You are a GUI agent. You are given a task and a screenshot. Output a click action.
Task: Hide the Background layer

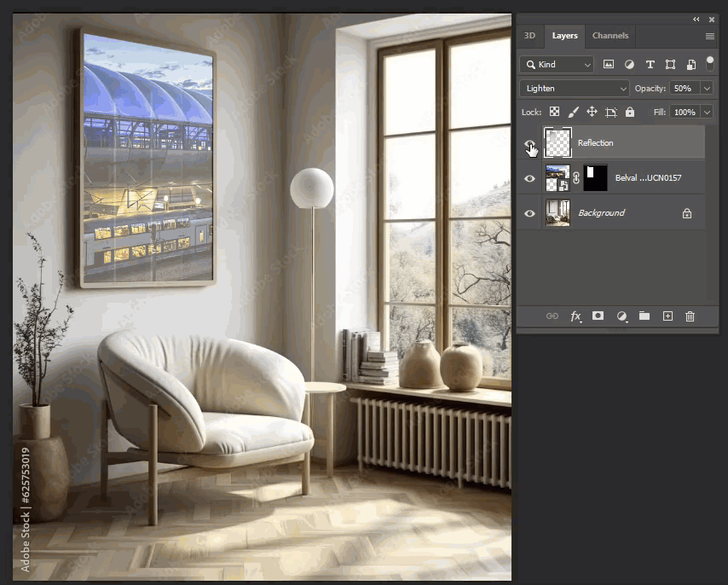pyautogui.click(x=529, y=213)
